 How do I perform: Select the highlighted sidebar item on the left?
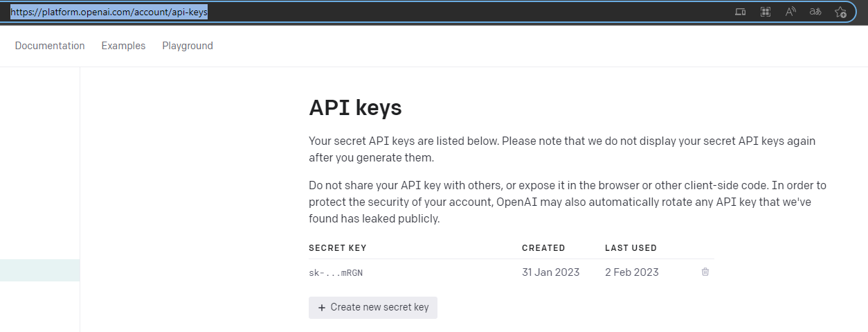[39, 270]
